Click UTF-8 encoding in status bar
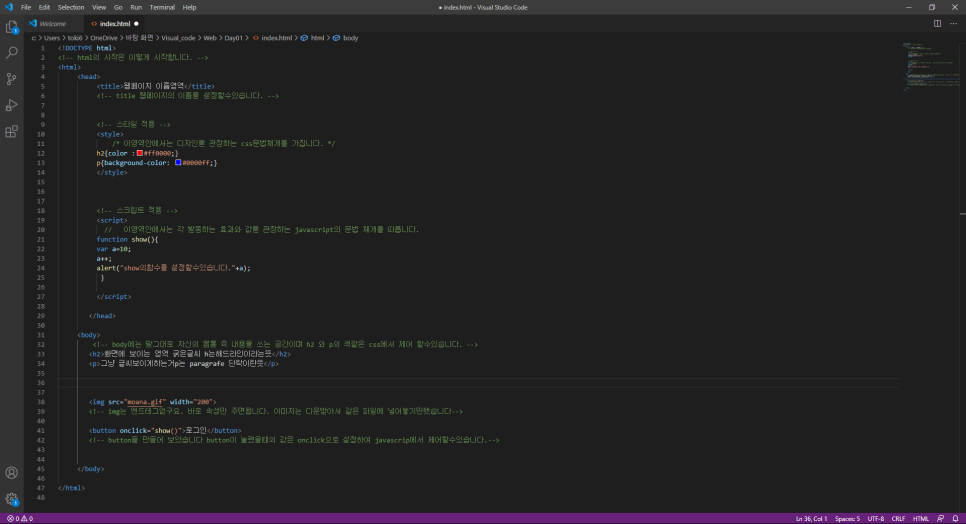This screenshot has width=966, height=524. (x=875, y=519)
